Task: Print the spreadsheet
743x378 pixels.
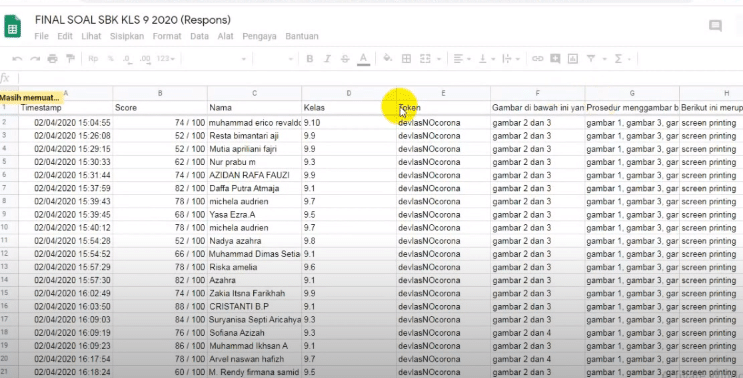Action: [53, 59]
